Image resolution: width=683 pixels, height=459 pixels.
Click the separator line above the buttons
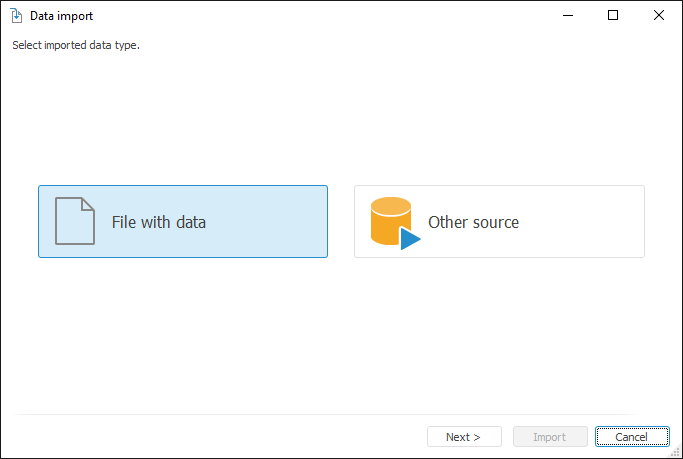click(340, 415)
